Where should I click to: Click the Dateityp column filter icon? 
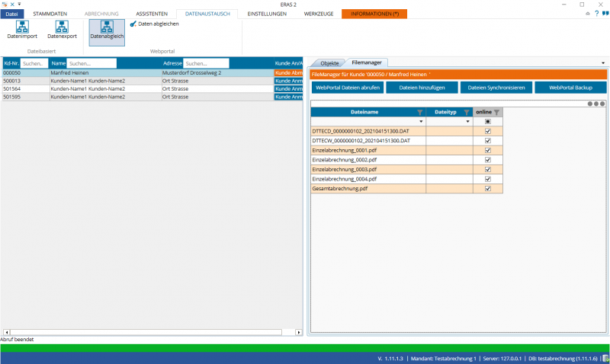[467, 112]
